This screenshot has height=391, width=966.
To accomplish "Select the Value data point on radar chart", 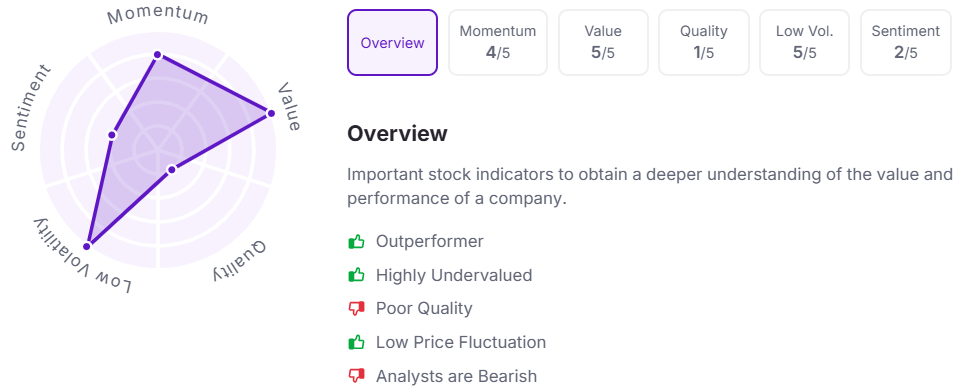I will click(x=270, y=113).
